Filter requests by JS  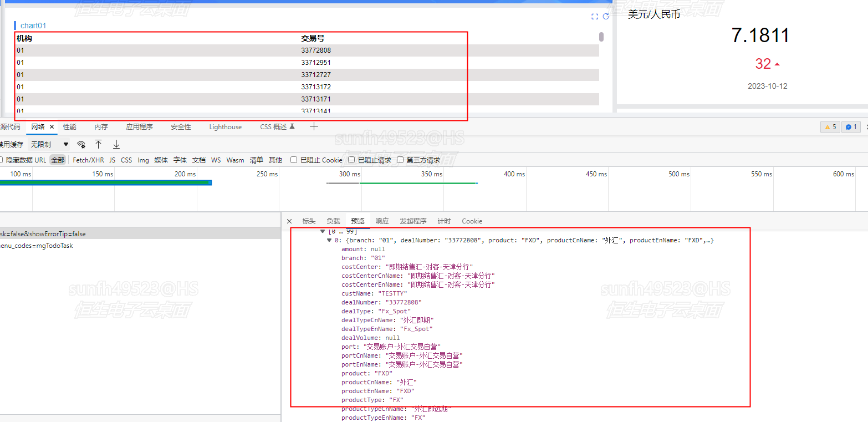pyautogui.click(x=112, y=160)
